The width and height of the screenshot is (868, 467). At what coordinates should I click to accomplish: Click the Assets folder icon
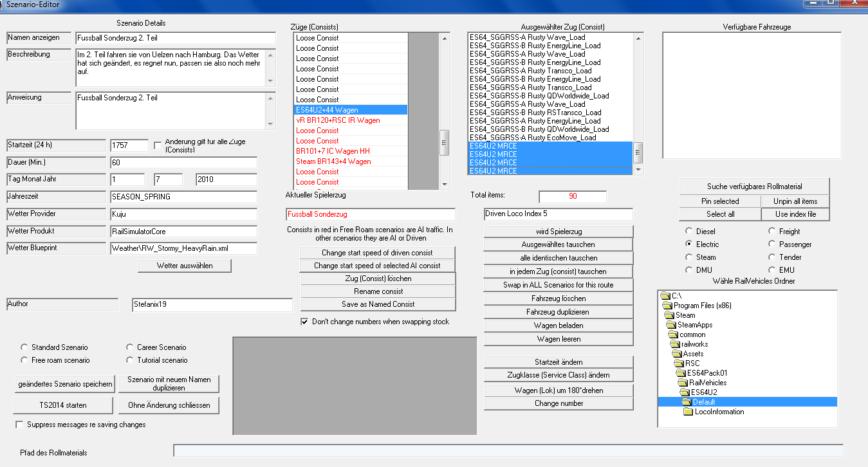click(677, 354)
